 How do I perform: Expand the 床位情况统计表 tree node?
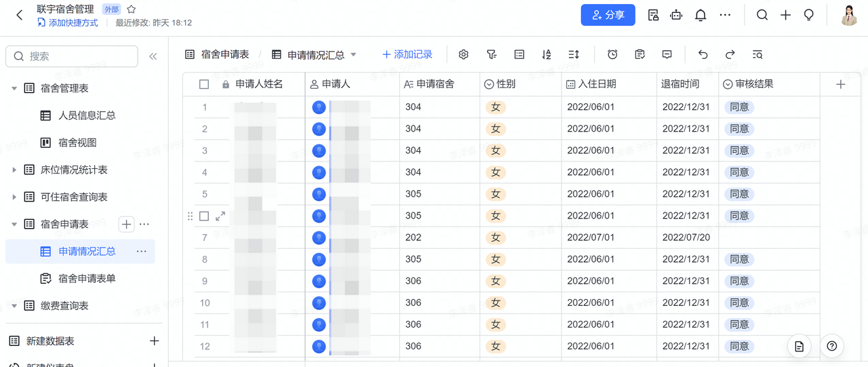14,170
